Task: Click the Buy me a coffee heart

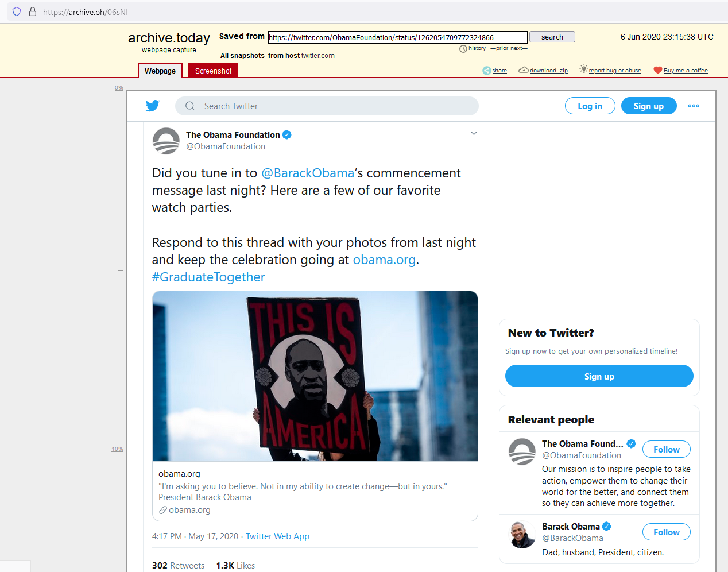Action: point(658,70)
